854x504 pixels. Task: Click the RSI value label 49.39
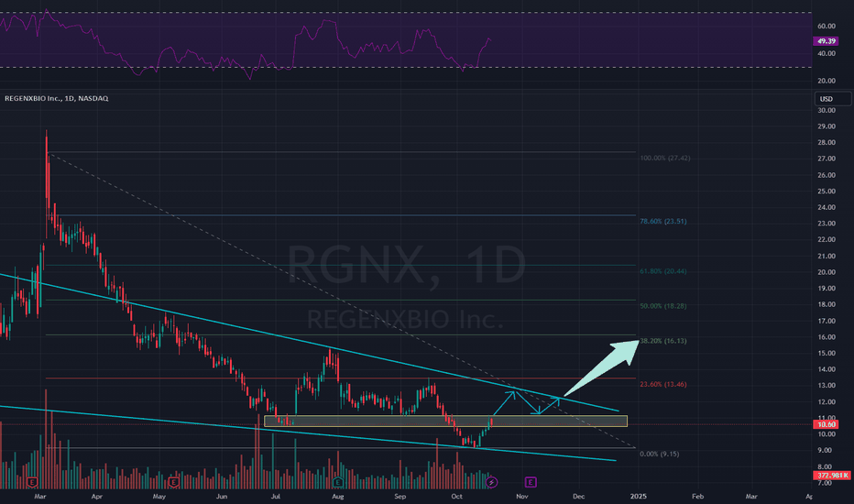[x=827, y=41]
